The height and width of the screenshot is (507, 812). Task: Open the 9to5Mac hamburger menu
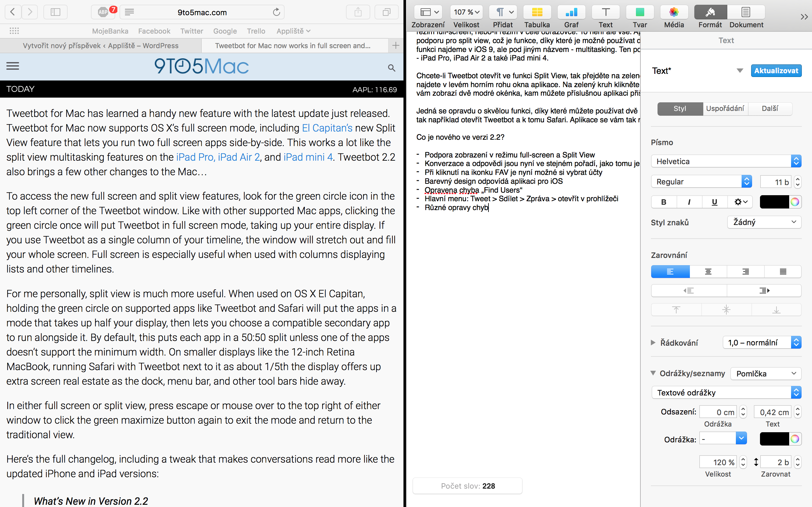(x=13, y=66)
